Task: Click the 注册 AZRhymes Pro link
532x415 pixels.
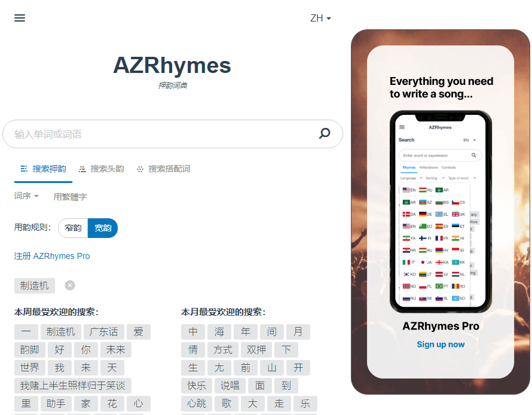Action: point(52,256)
